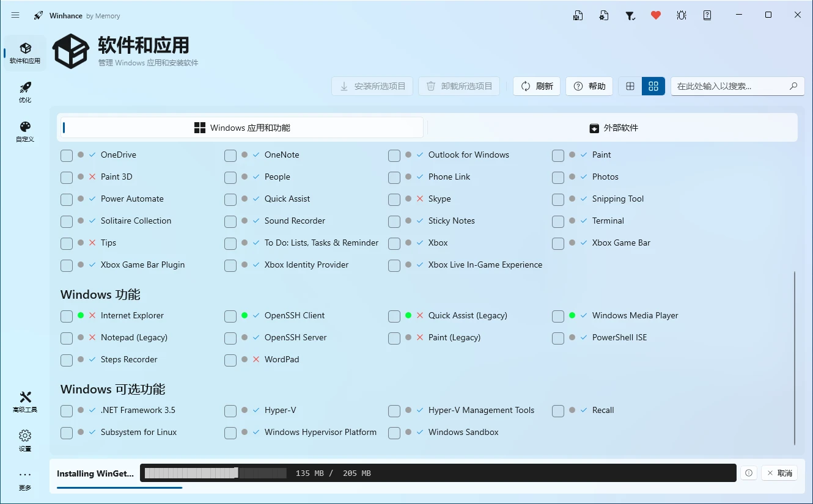Expand the 更多 three-dot menu
Screen dimensions: 813x504
tap(25, 480)
